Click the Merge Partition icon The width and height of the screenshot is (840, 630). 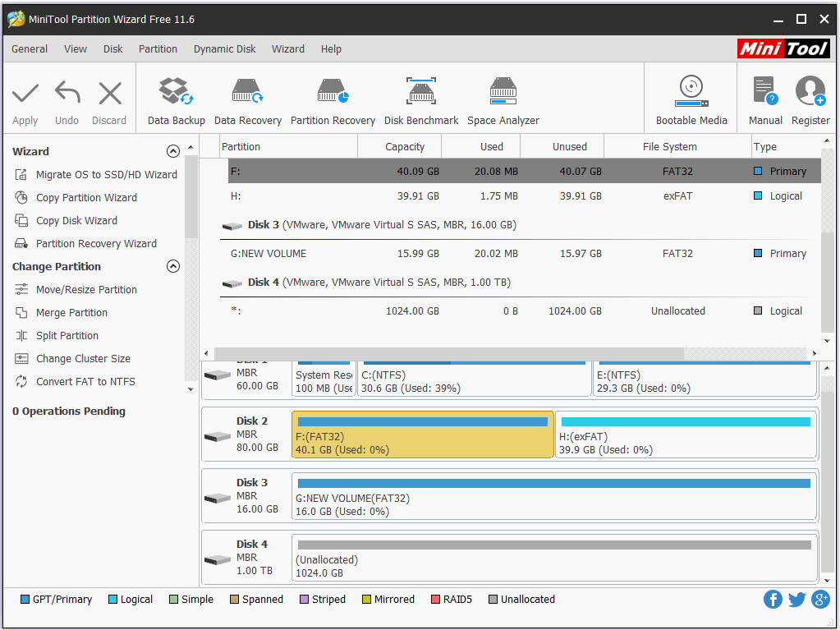[x=21, y=313]
